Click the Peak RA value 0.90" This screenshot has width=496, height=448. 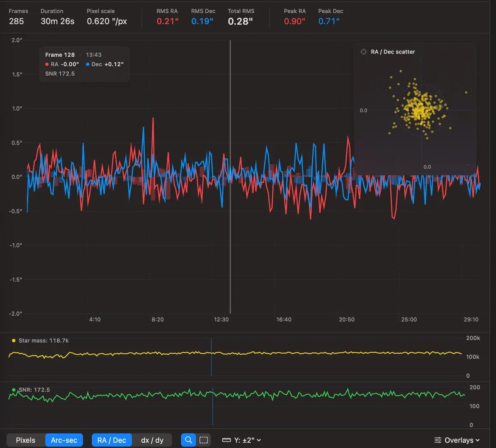tap(295, 21)
